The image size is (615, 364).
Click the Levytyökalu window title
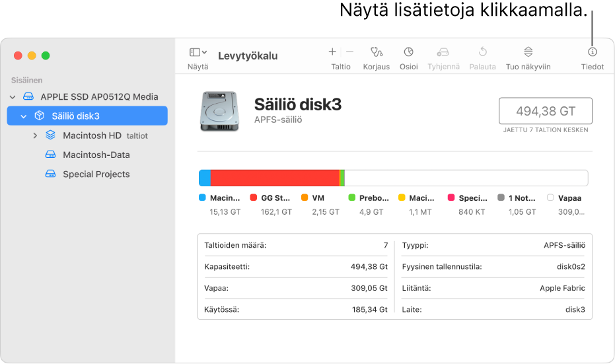(248, 55)
